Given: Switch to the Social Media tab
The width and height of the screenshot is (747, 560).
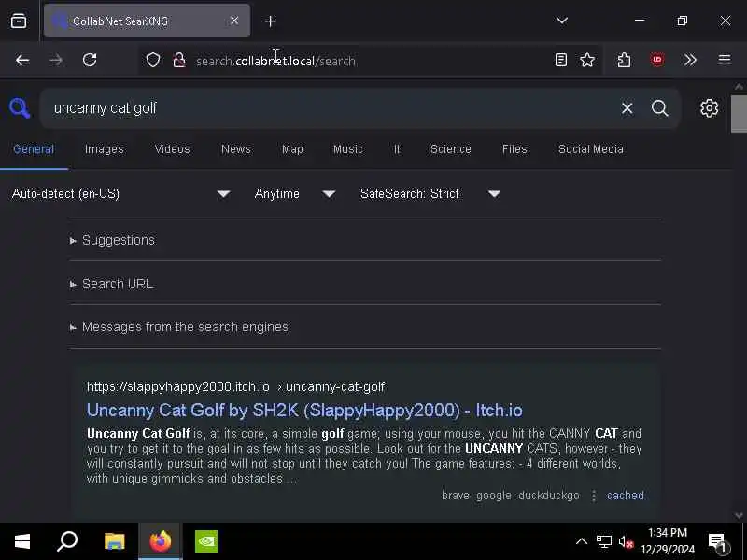Looking at the screenshot, I should coord(591,149).
